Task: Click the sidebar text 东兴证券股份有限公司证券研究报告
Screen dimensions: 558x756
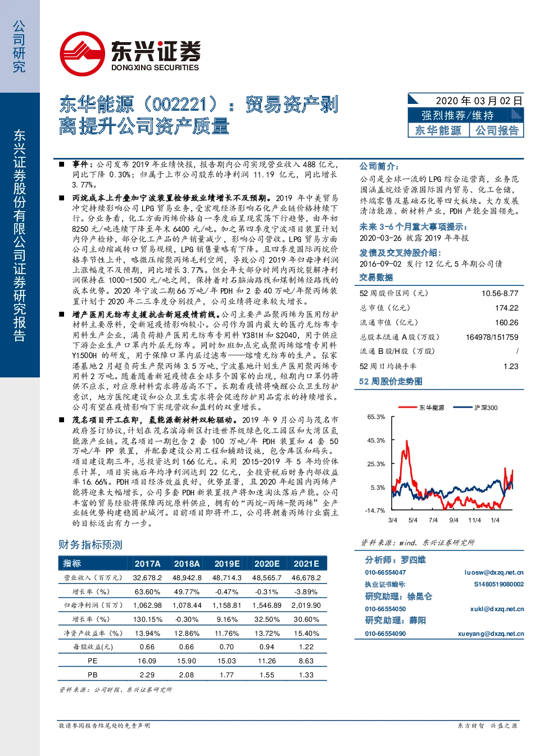Action: tap(20, 235)
